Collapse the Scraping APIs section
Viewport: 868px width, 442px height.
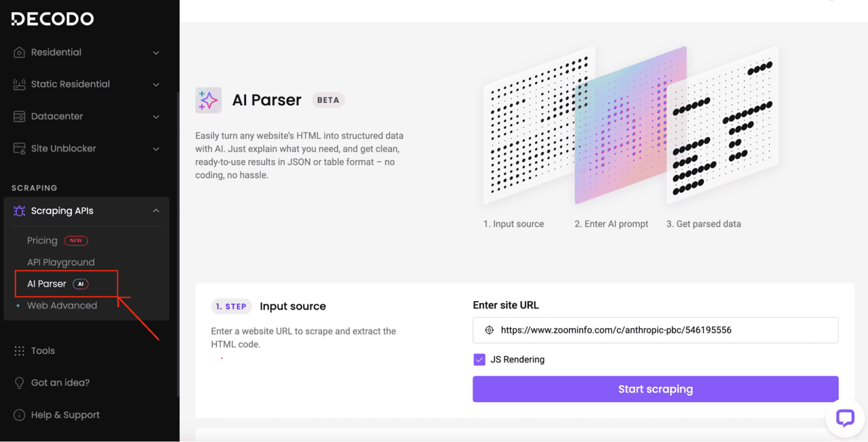[156, 211]
